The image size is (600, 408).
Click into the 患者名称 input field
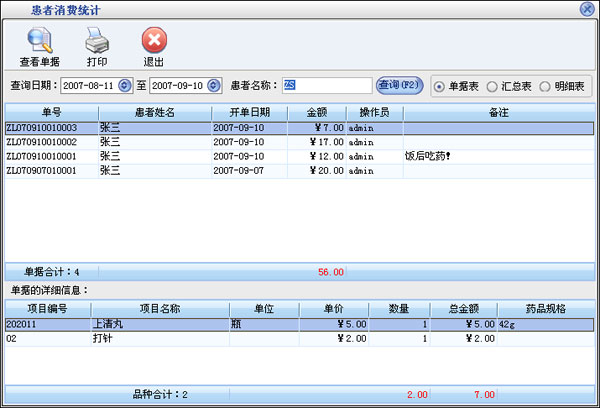click(x=326, y=86)
